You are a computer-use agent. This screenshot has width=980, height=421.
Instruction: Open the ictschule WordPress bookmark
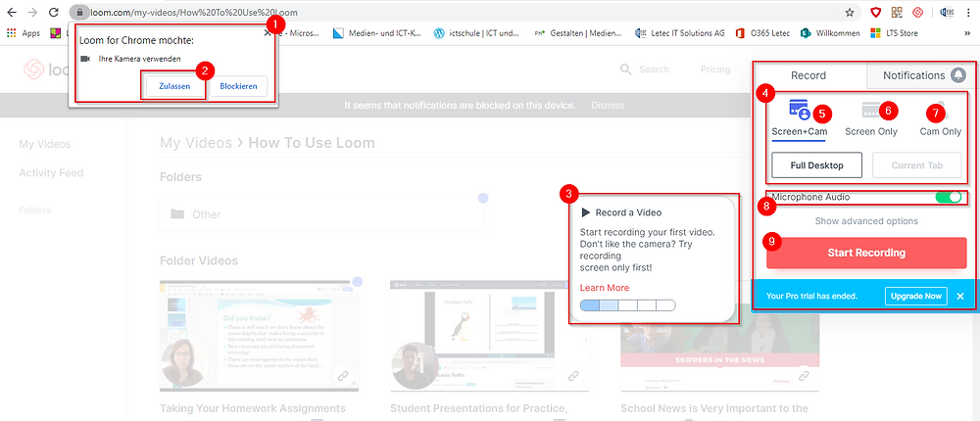[476, 33]
